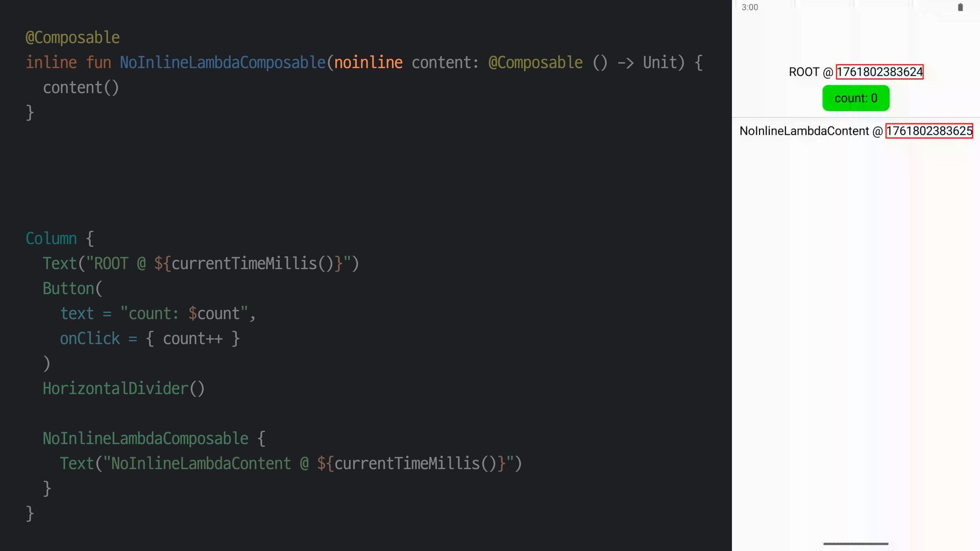The width and height of the screenshot is (980, 551).
Task: Click the Button( call in the code
Action: click(72, 288)
